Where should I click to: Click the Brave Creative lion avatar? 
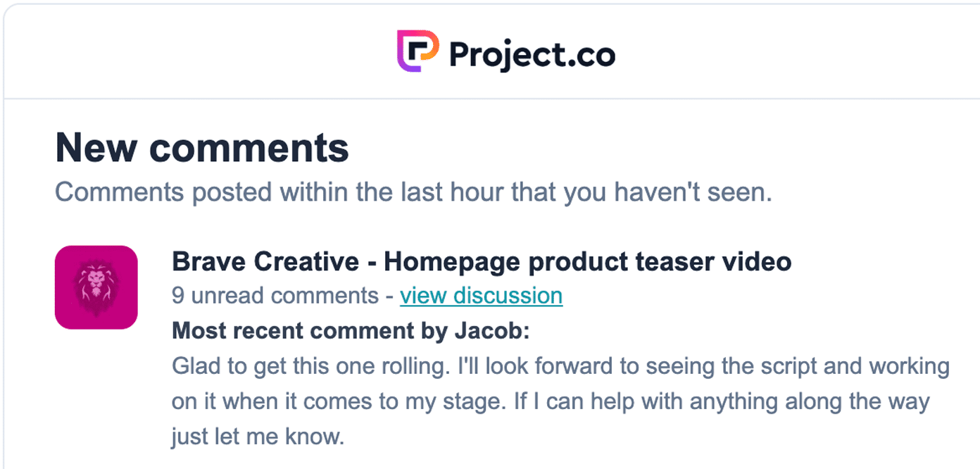click(x=96, y=287)
